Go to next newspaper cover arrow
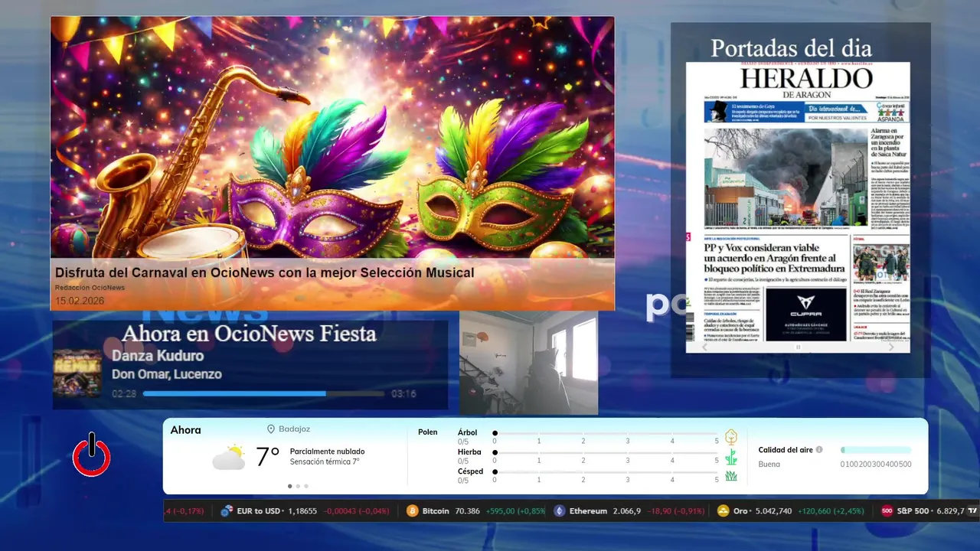The height and width of the screenshot is (551, 980). (x=891, y=347)
